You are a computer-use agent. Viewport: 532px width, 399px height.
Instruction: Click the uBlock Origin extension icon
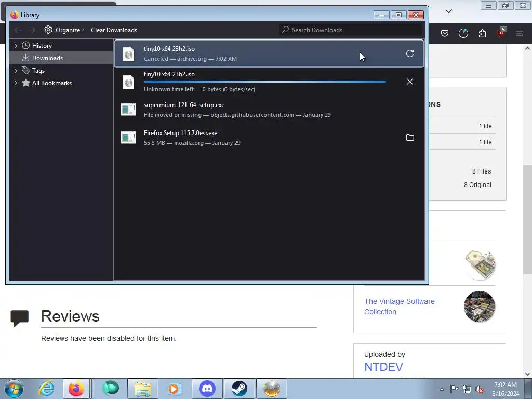[501, 33]
